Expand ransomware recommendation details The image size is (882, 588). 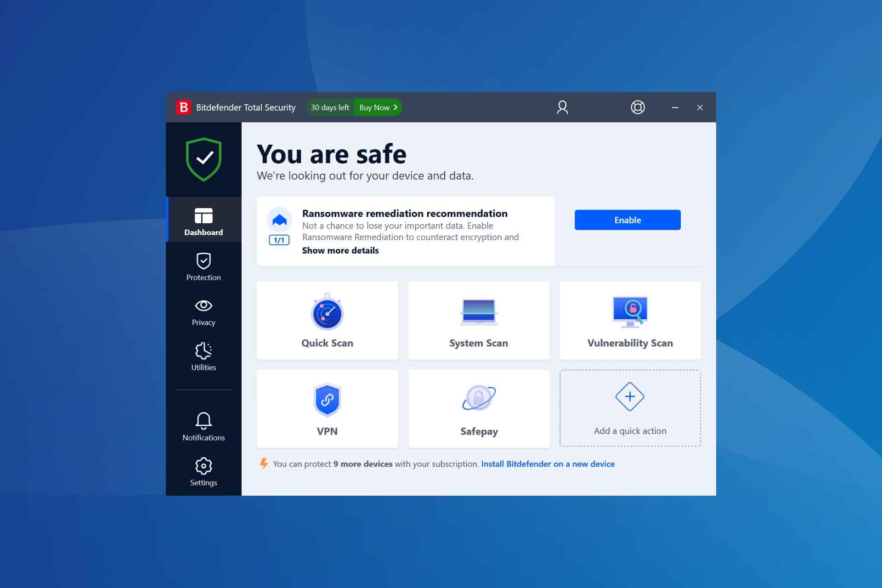click(340, 251)
